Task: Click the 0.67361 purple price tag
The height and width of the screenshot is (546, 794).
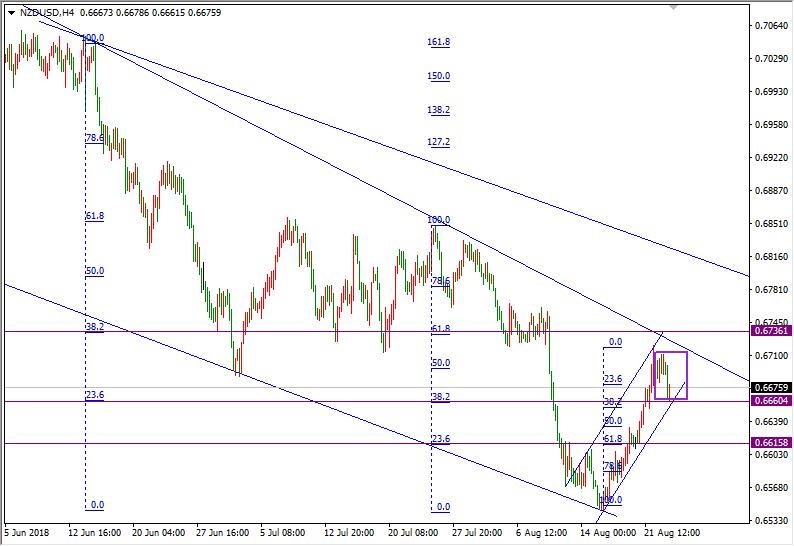Action: coord(770,331)
